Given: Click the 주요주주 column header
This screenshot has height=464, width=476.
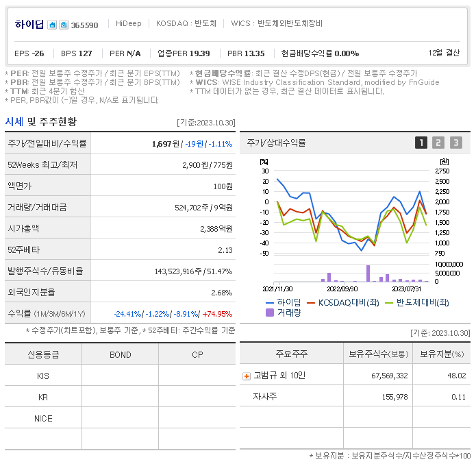Looking at the screenshot, I should click(x=292, y=354).
